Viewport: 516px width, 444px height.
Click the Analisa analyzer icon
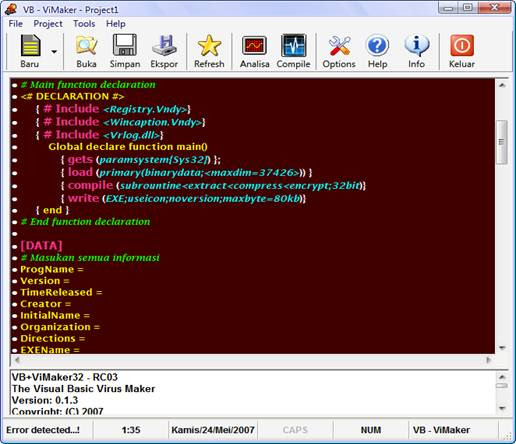254,45
